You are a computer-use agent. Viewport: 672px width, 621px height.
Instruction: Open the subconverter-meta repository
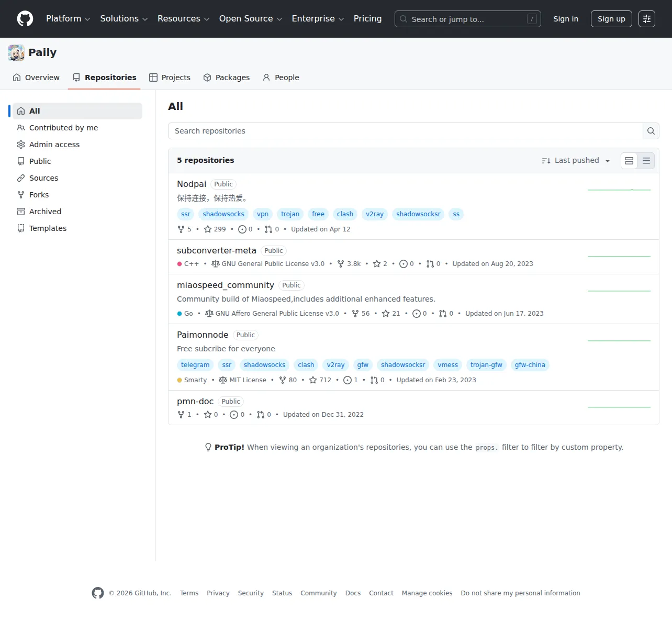pyautogui.click(x=217, y=251)
